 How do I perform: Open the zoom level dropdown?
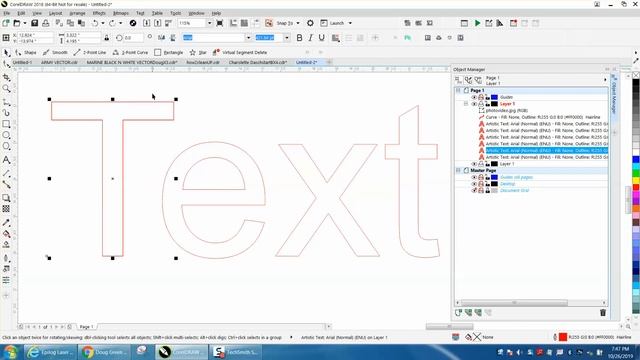click(x=209, y=23)
